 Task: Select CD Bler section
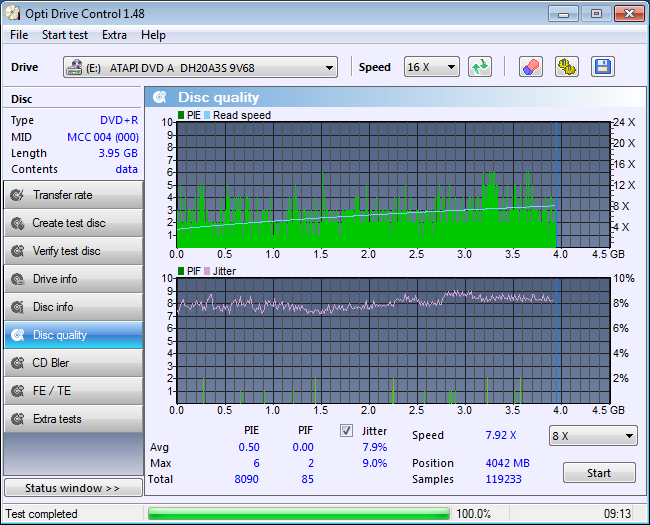73,363
